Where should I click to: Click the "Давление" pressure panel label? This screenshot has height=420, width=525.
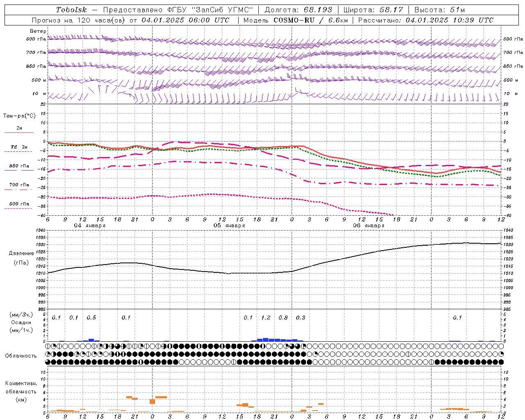21,253
